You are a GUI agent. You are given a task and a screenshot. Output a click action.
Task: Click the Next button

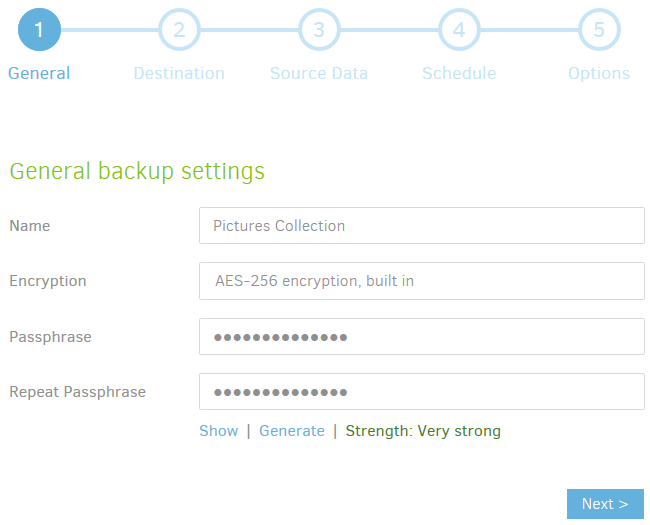coord(605,504)
